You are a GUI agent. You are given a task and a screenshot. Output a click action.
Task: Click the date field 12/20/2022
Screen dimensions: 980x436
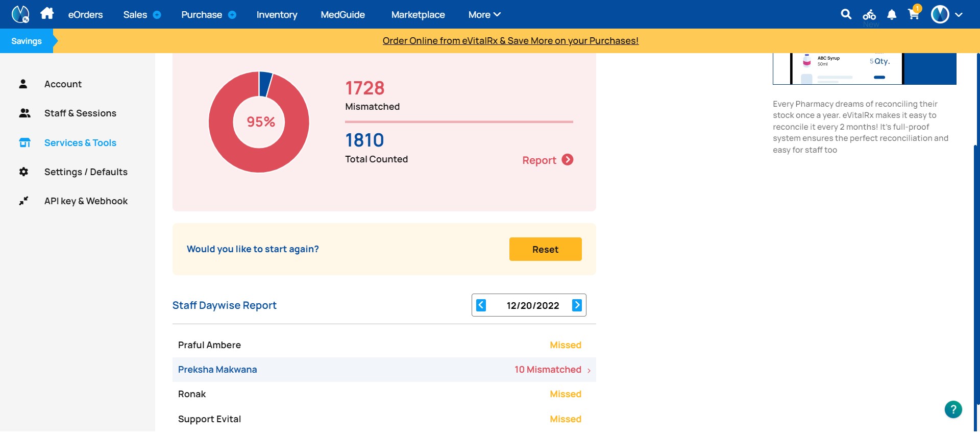(532, 305)
